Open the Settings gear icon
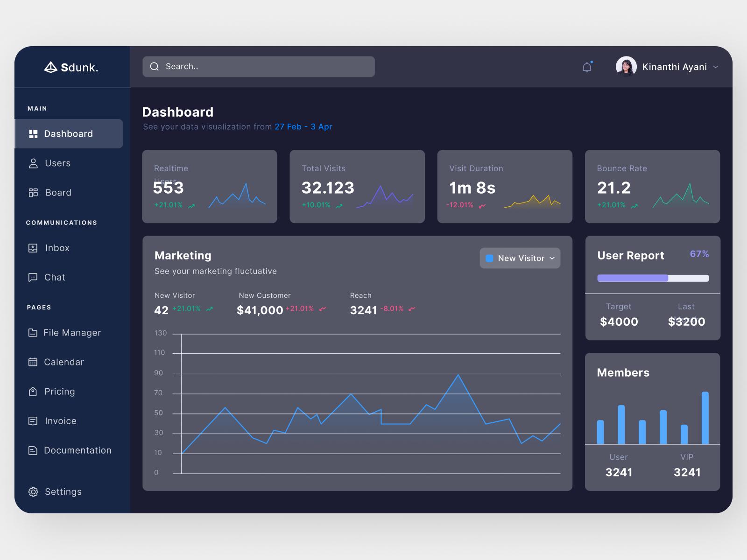This screenshot has width=747, height=560. [33, 492]
